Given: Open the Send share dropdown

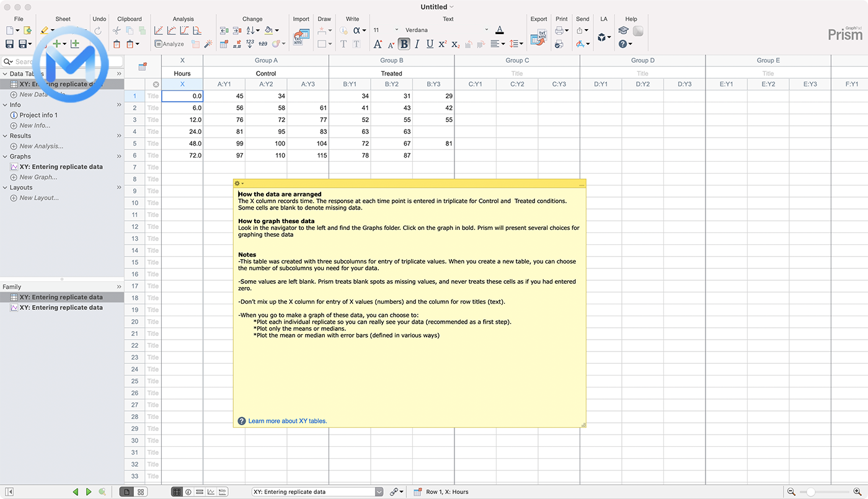Looking at the screenshot, I should pyautogui.click(x=582, y=30).
